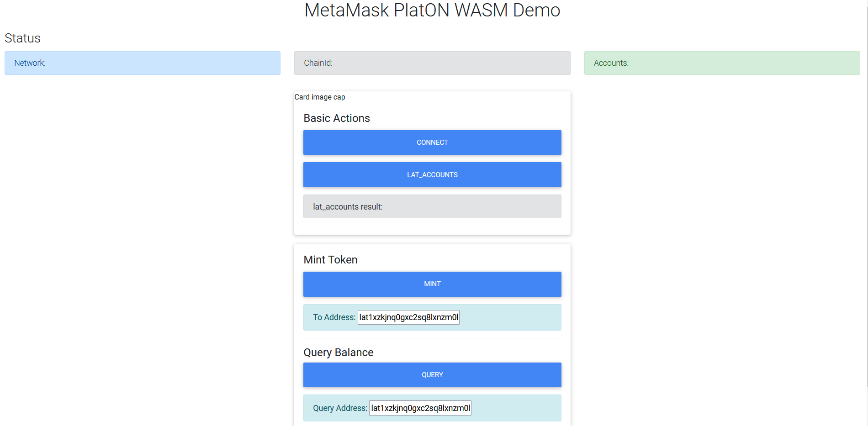Click the Basic Actions heading
The height and width of the screenshot is (426, 868).
[337, 118]
